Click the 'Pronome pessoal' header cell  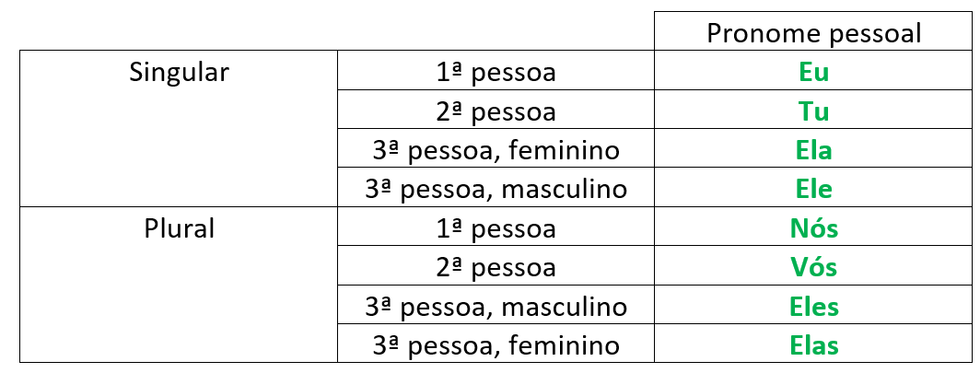[x=814, y=32]
